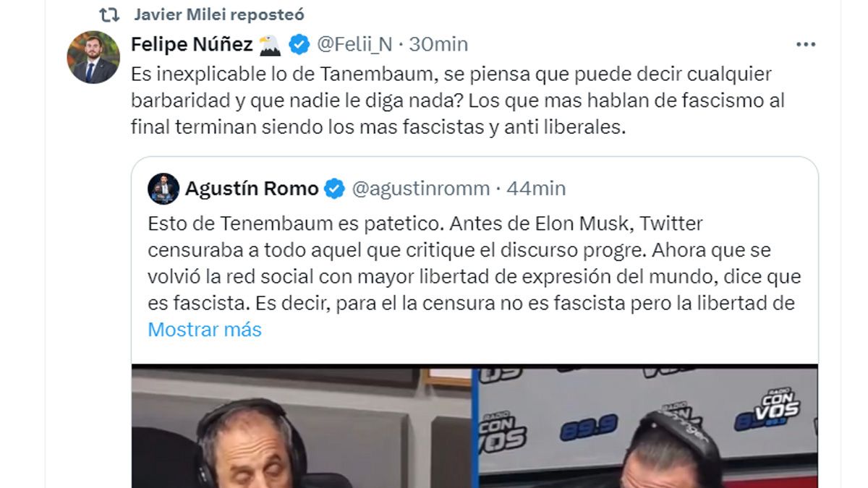
Task: Click Felipe Núñez's tweet text about Tanembaum
Action: 457,101
